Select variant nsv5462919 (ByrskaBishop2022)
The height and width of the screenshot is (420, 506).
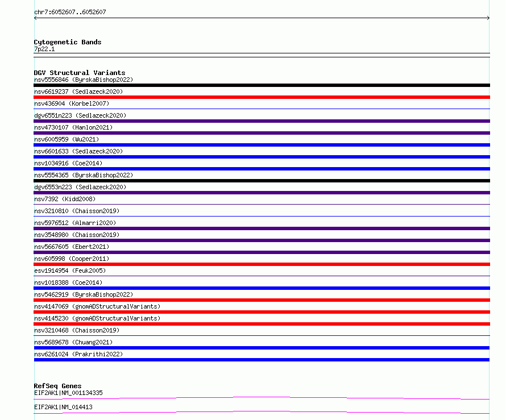pos(84,294)
